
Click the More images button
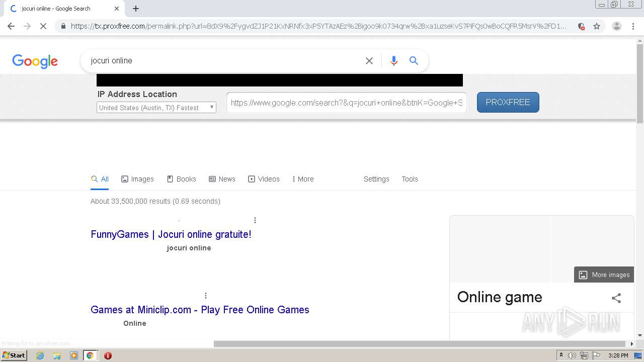(x=604, y=275)
